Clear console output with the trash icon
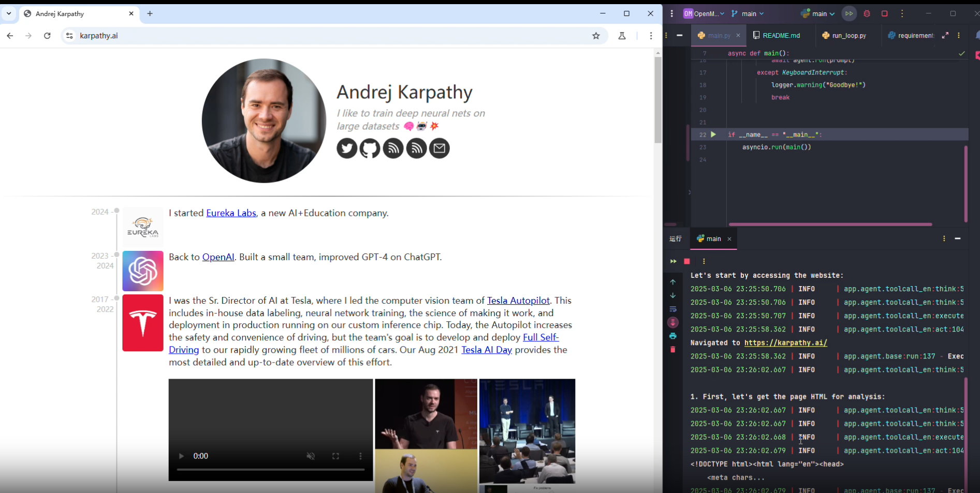 point(673,349)
